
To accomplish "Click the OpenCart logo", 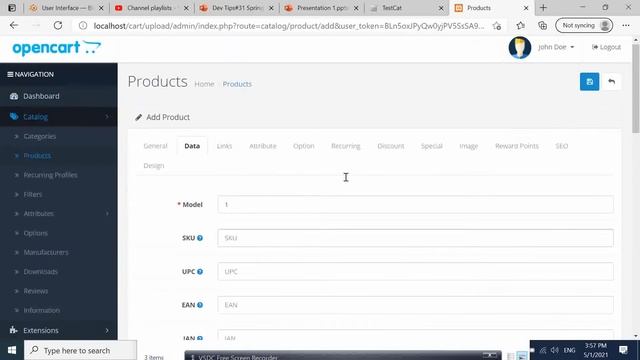I will coord(57,48).
